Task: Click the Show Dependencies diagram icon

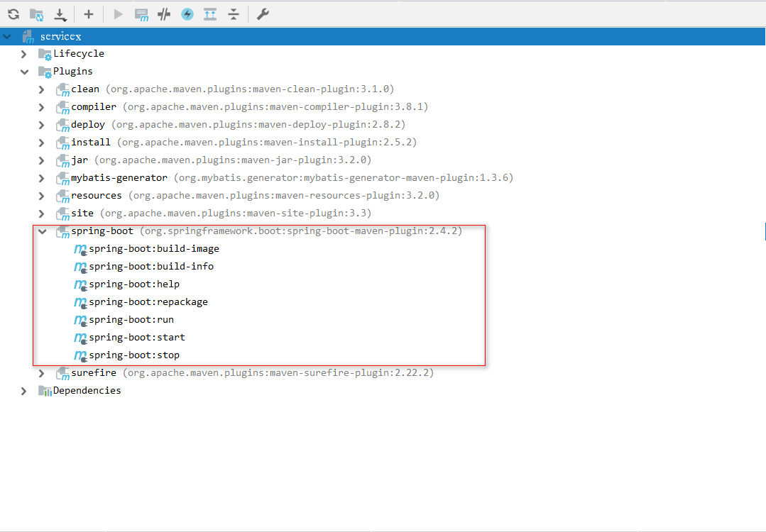Action: tap(210, 14)
